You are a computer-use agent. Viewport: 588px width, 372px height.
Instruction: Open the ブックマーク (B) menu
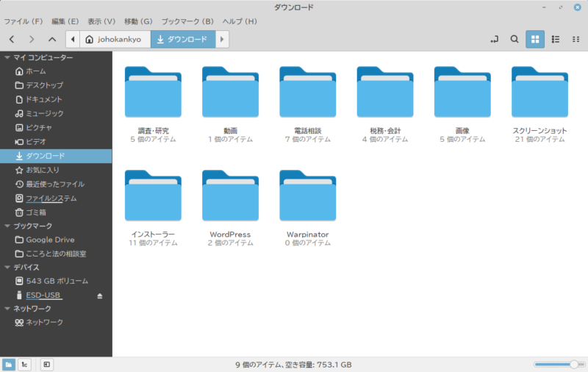click(187, 21)
